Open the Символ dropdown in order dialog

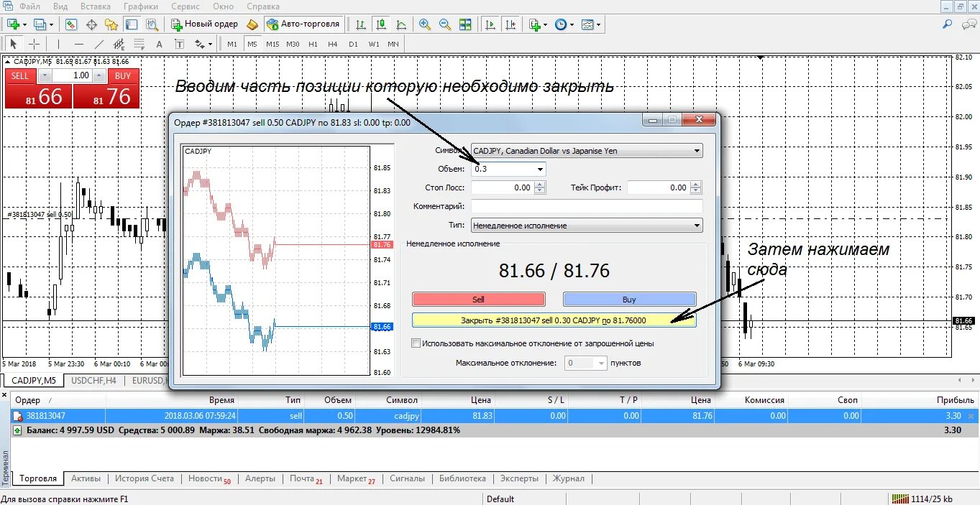pyautogui.click(x=697, y=151)
